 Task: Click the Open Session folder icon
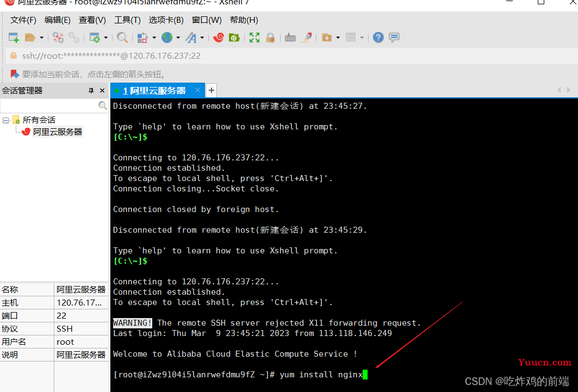pyautogui.click(x=30, y=37)
